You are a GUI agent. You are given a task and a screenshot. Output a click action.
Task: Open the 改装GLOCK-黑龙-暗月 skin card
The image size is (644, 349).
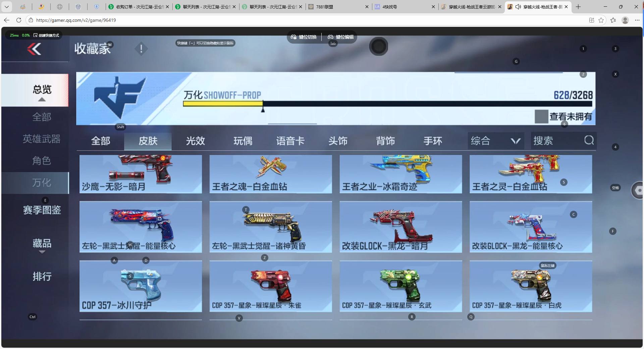[401, 227]
